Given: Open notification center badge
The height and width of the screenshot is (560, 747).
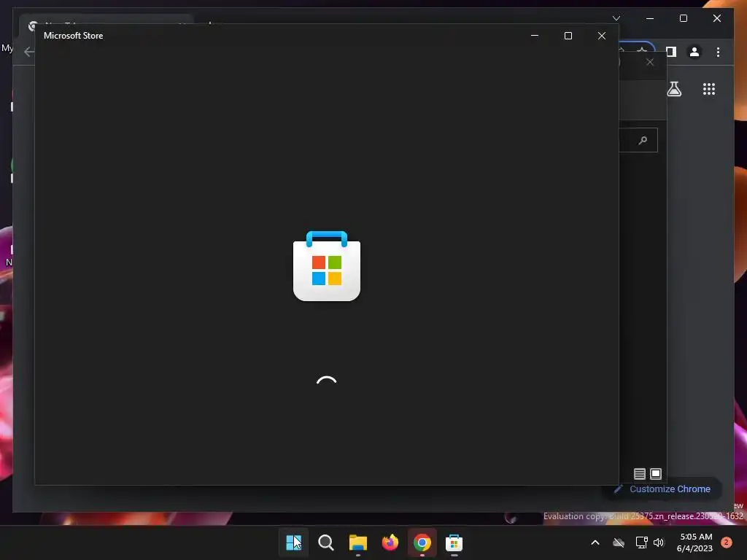Looking at the screenshot, I should coord(727,542).
